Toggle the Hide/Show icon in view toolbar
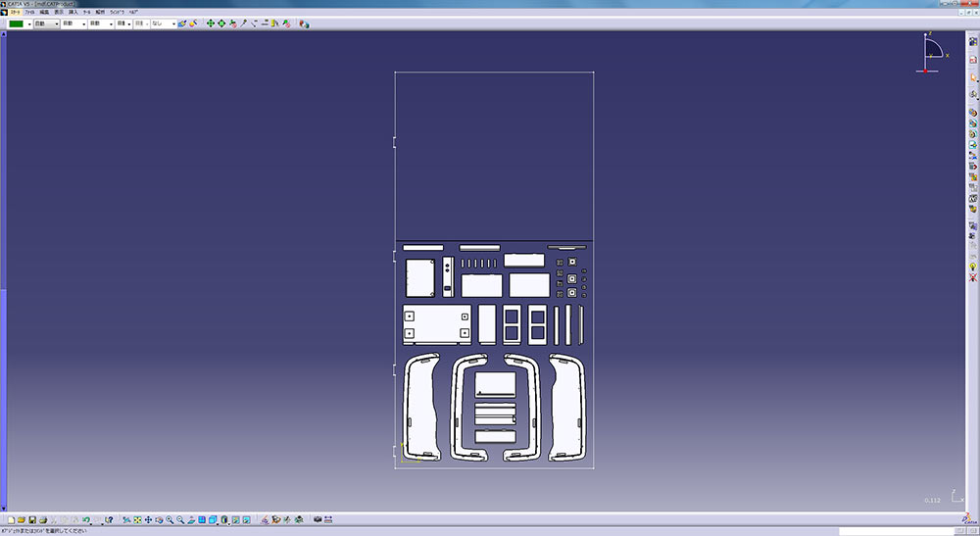This screenshot has width=980, height=536. (235, 519)
